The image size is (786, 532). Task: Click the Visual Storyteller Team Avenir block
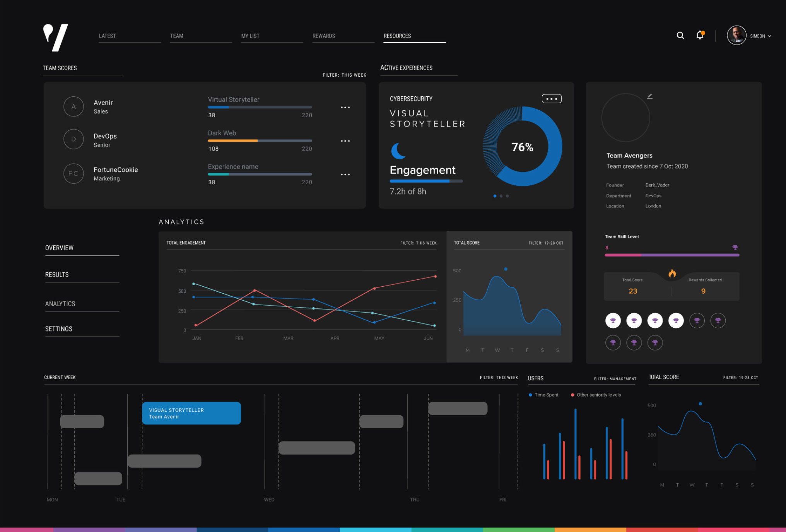coord(191,413)
